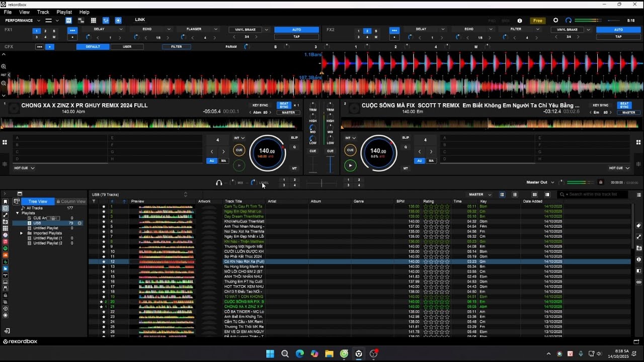Select the CFX USER bank

pyautogui.click(x=127, y=47)
